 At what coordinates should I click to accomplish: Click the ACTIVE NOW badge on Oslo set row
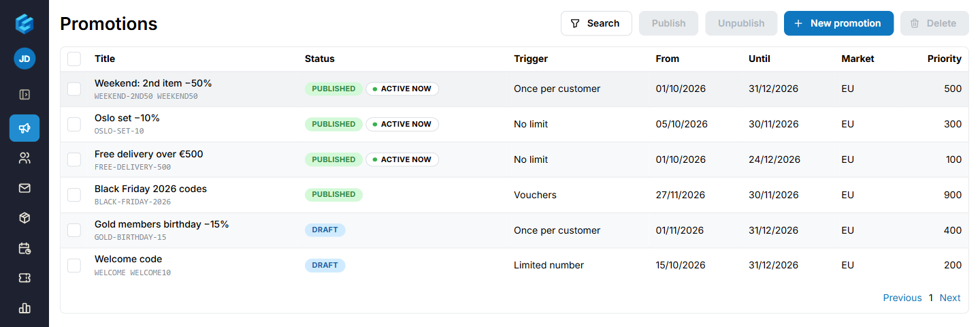402,124
